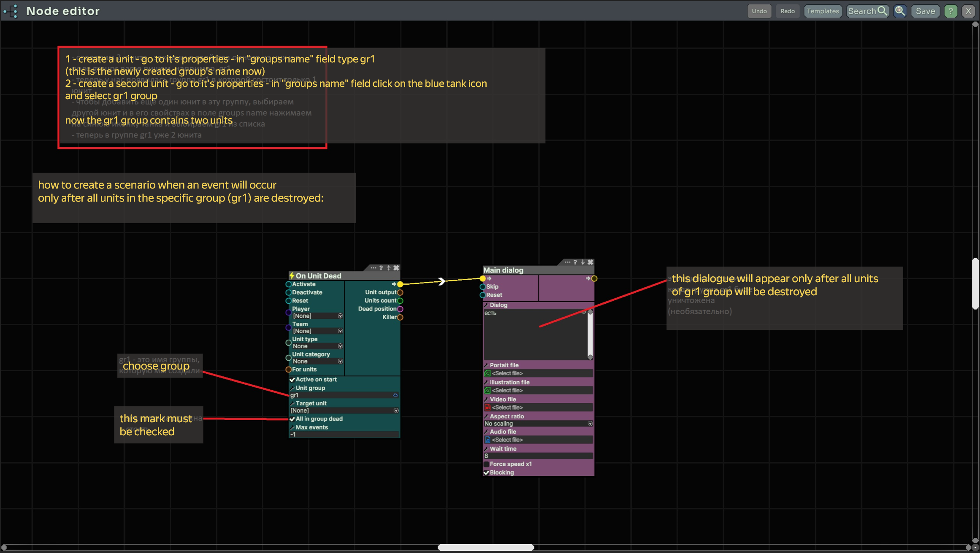Expand the Target unit dropdown
980x553 pixels.
pyautogui.click(x=396, y=410)
